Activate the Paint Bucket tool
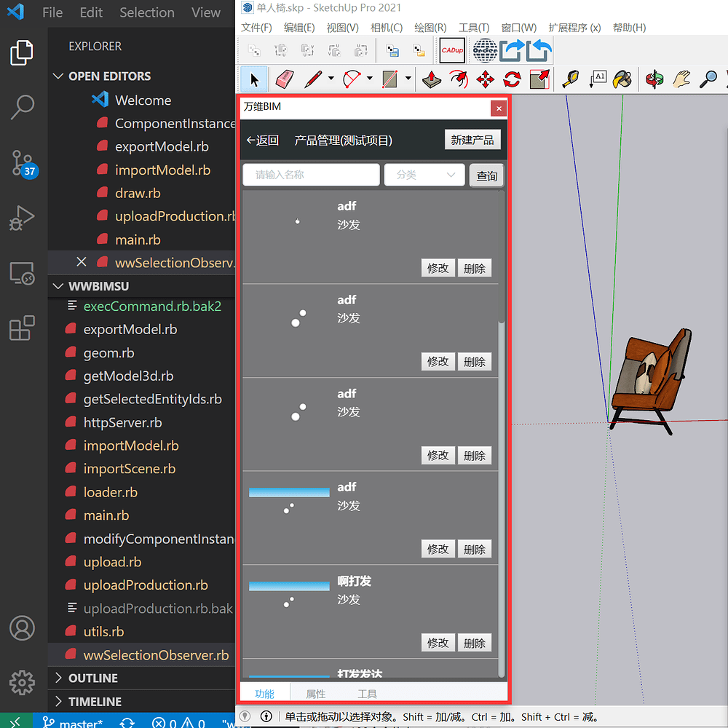Image resolution: width=728 pixels, height=728 pixels. [623, 79]
